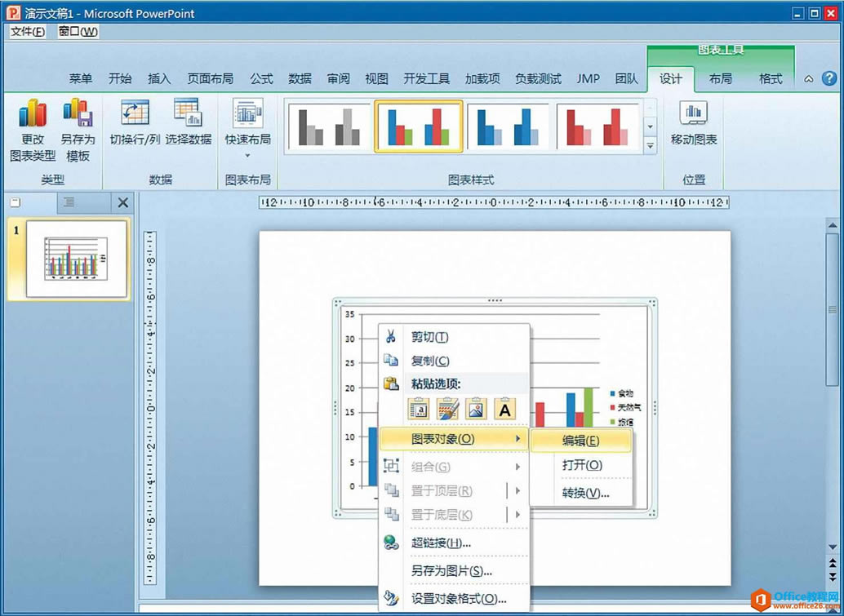This screenshot has width=844, height=616.
Task: Open the Page Layout (页面布局) tab
Action: coord(211,78)
